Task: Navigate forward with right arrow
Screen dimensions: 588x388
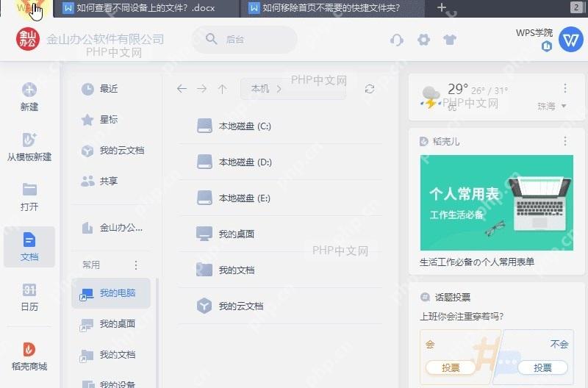Action: click(201, 89)
